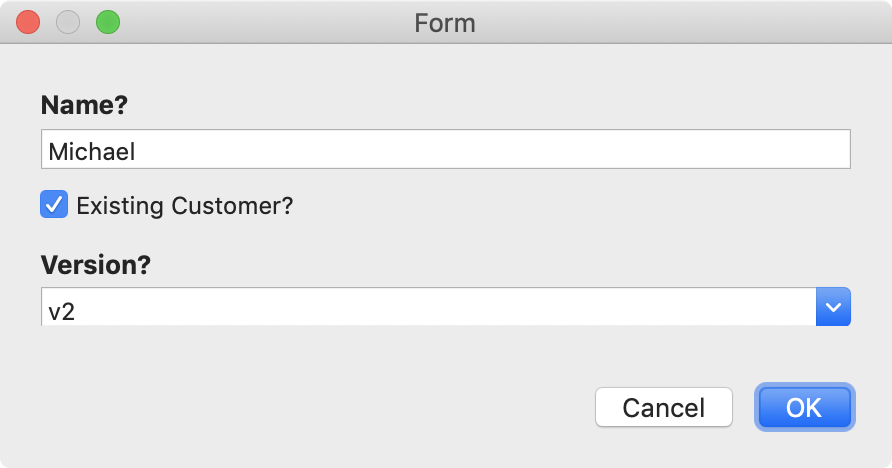Focus the Name text field
This screenshot has height=468, width=892.
coord(445,149)
